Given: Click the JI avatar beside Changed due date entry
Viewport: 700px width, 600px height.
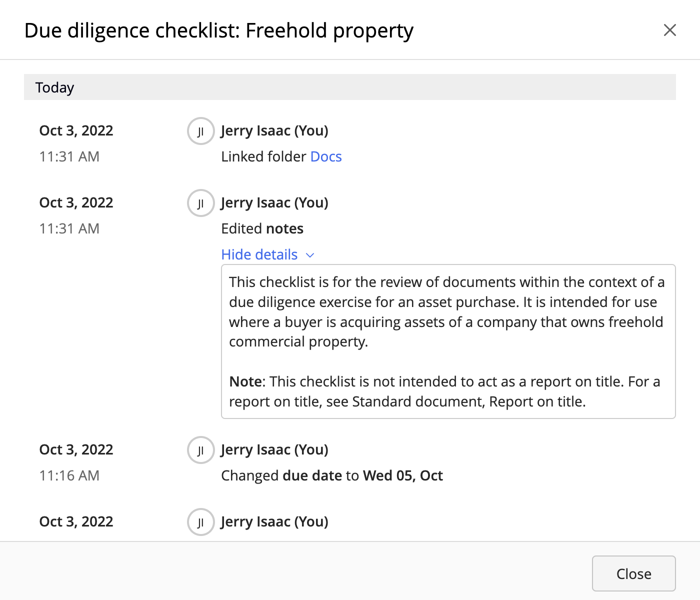Looking at the screenshot, I should click(200, 450).
